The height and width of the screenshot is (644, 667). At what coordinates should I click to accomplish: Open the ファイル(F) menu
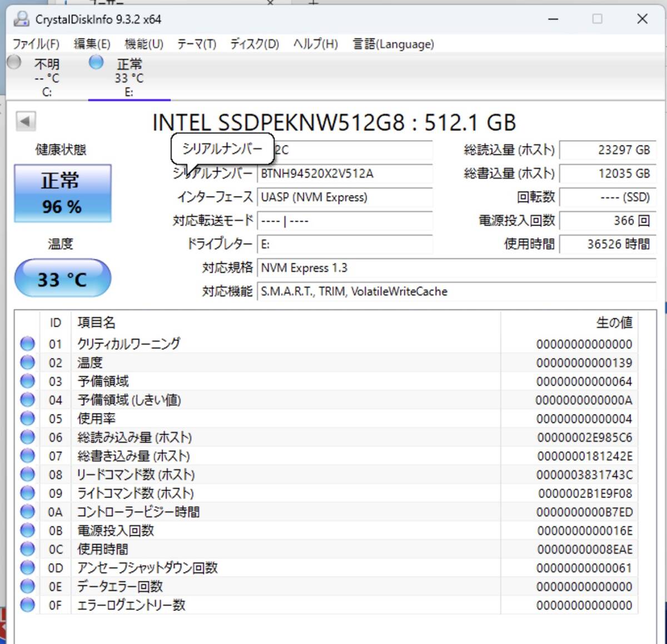(36, 44)
